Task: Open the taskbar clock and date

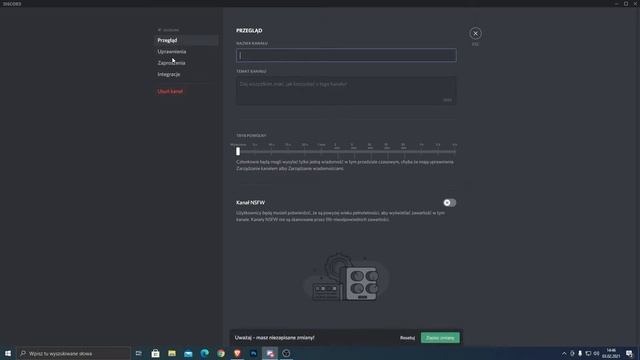Action: click(611, 353)
